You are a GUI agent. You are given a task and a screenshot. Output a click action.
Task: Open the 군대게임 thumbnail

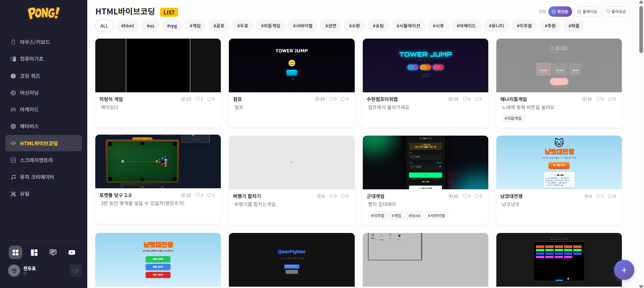point(426,162)
